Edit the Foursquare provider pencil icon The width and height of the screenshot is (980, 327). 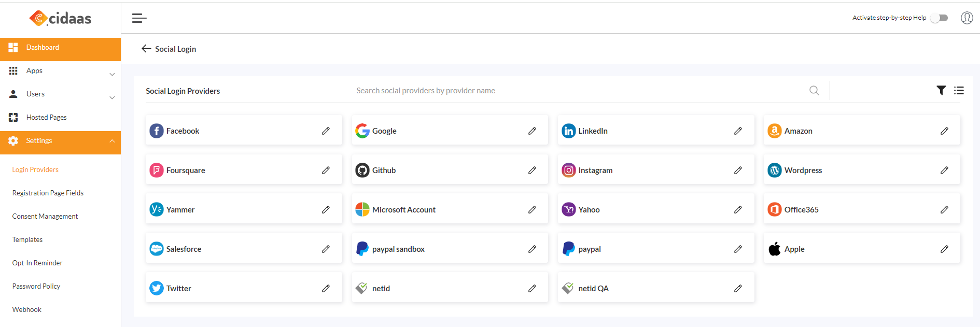click(x=326, y=170)
